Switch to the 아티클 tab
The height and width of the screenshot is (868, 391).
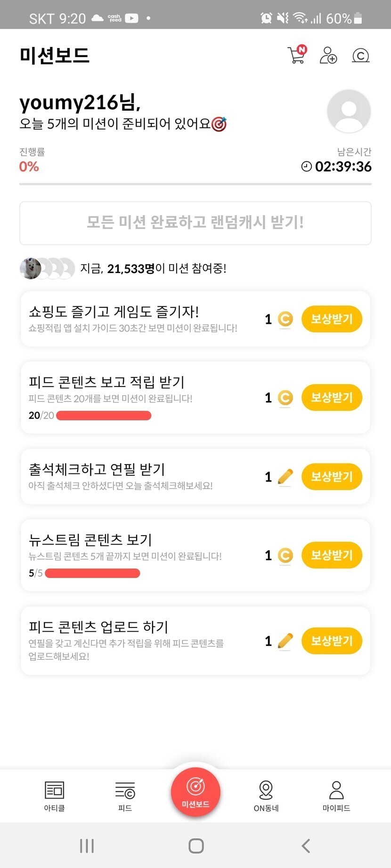[55, 796]
